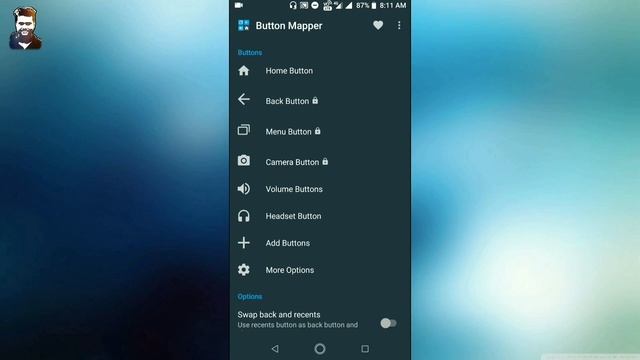Open Home Button settings
Image resolution: width=640 pixels, height=360 pixels.
pyautogui.click(x=320, y=71)
